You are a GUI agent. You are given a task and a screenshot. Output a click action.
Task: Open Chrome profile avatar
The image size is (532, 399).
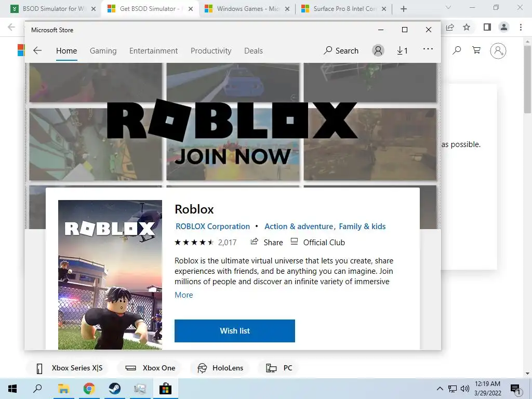pyautogui.click(x=504, y=27)
